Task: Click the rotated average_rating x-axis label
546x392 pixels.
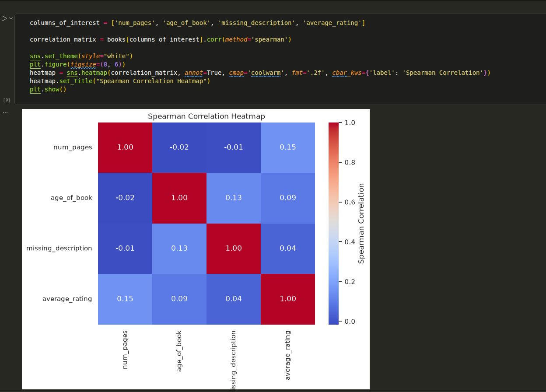Action: click(288, 355)
